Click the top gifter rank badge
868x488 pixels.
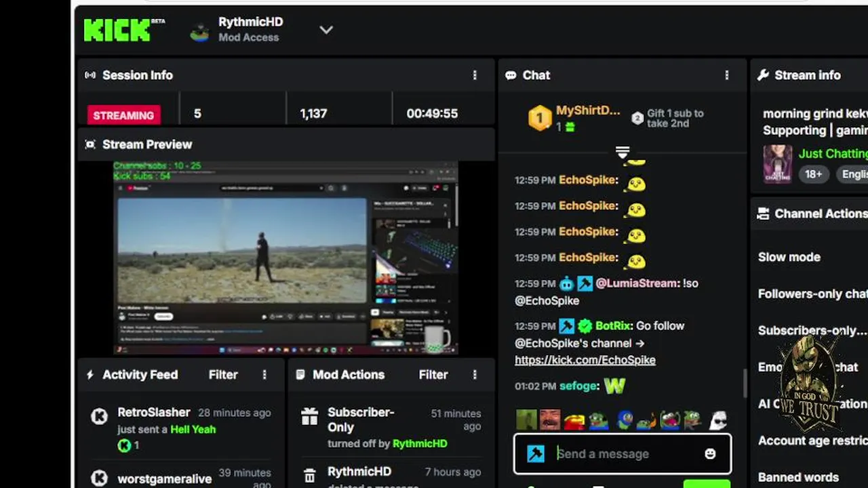pyautogui.click(x=540, y=118)
